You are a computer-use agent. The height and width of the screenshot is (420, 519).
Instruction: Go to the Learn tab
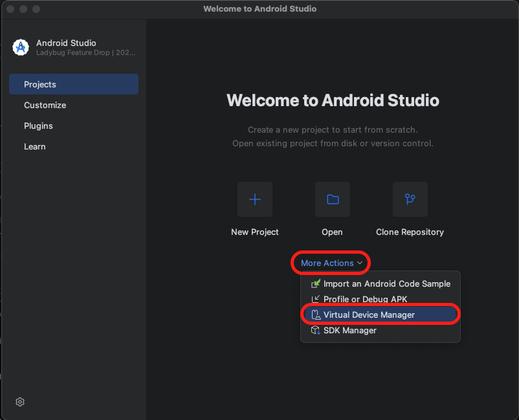point(74,147)
